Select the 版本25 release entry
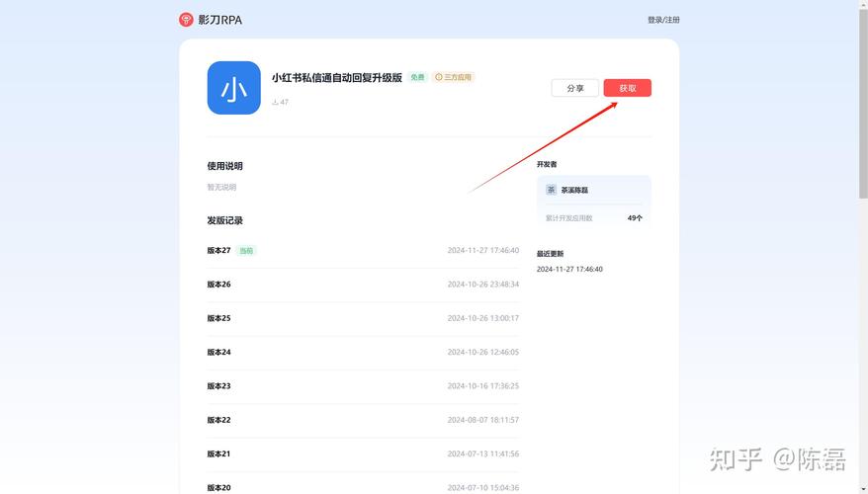This screenshot has height=494, width=868. [218, 318]
